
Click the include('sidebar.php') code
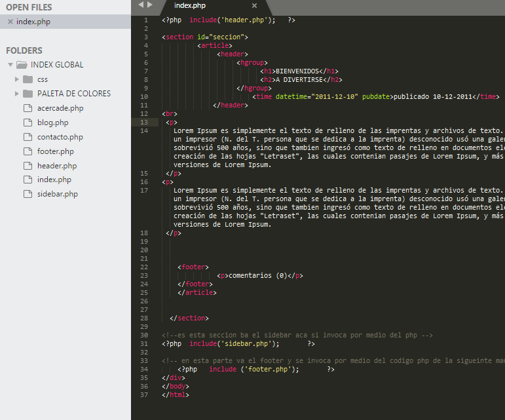click(234, 343)
